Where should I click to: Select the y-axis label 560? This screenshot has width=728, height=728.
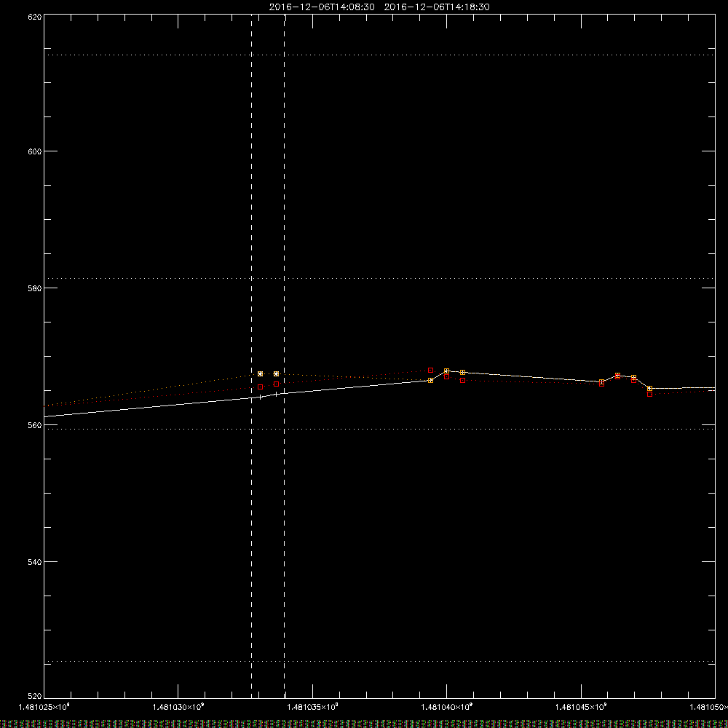[x=35, y=425]
